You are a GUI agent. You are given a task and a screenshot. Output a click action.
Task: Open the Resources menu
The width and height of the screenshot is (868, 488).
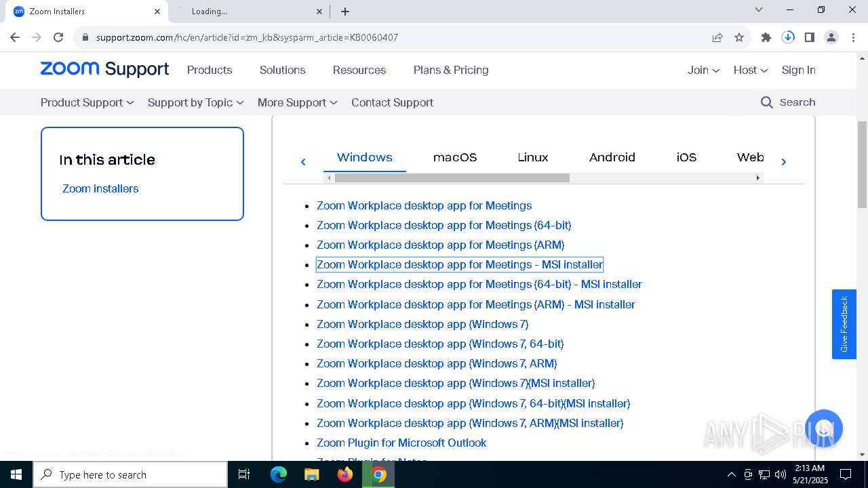point(359,70)
